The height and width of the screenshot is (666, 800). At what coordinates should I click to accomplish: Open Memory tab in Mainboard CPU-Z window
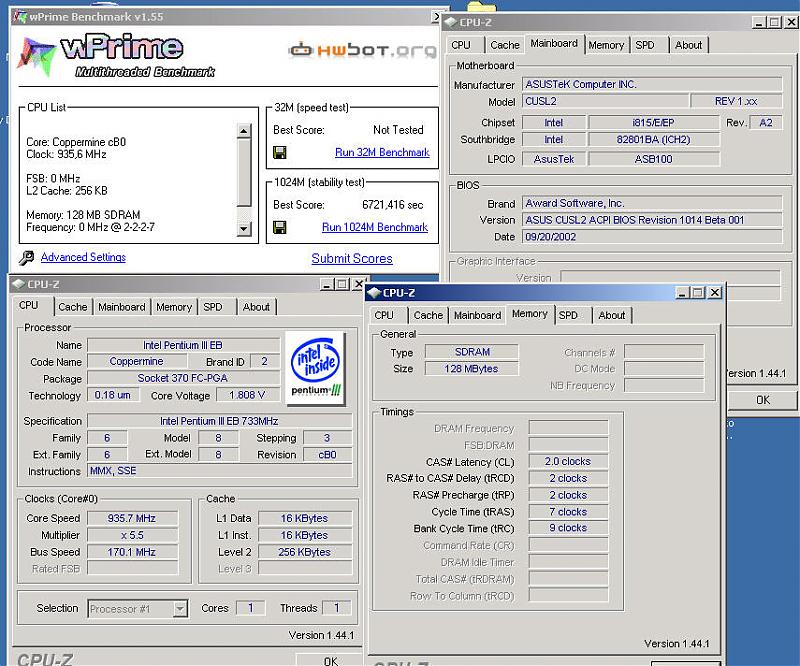(606, 45)
